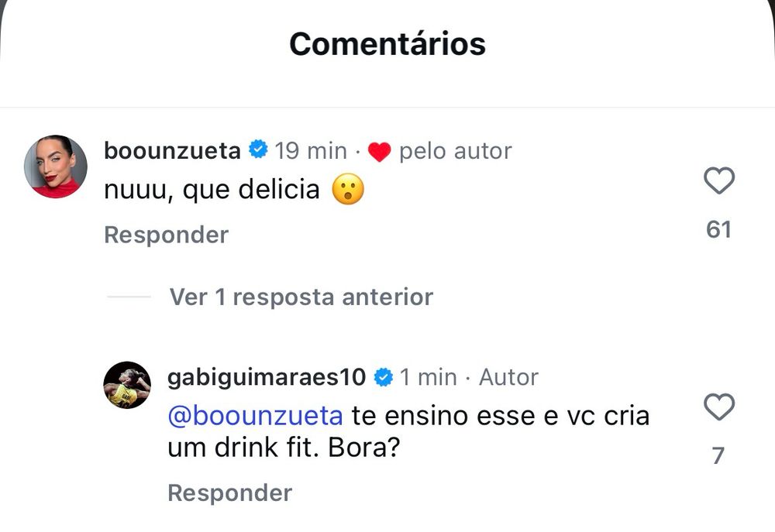
Task: Reply to gabiguimaraes10's comment via Responder
Action: pyautogui.click(x=230, y=493)
